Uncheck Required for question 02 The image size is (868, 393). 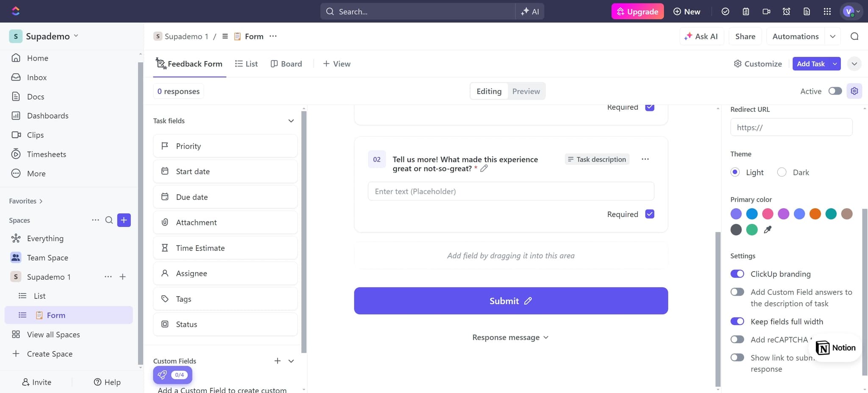[650, 214]
